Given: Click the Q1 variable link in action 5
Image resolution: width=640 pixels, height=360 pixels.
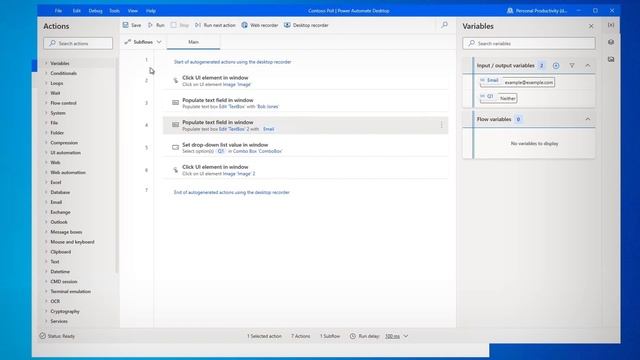Looking at the screenshot, I should (221, 151).
